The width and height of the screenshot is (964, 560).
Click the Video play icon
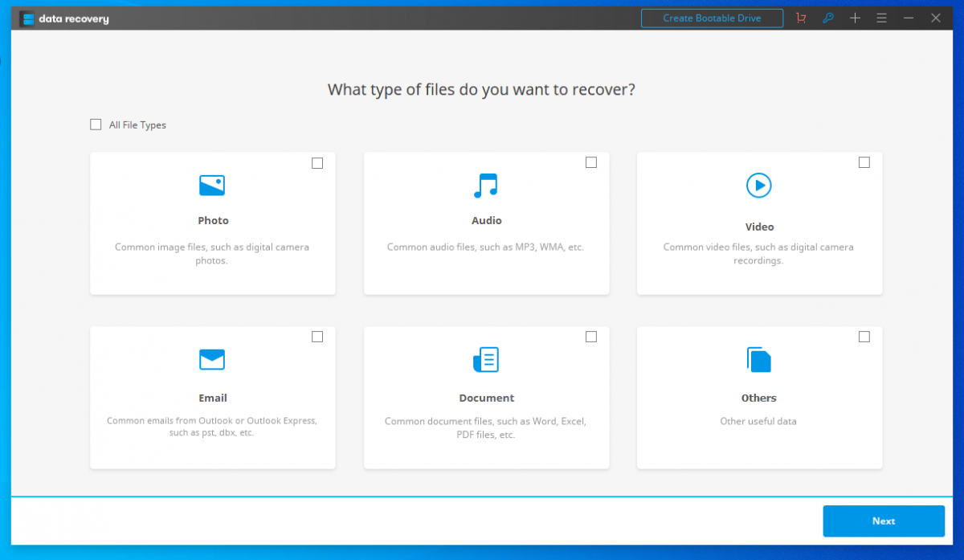coord(759,185)
